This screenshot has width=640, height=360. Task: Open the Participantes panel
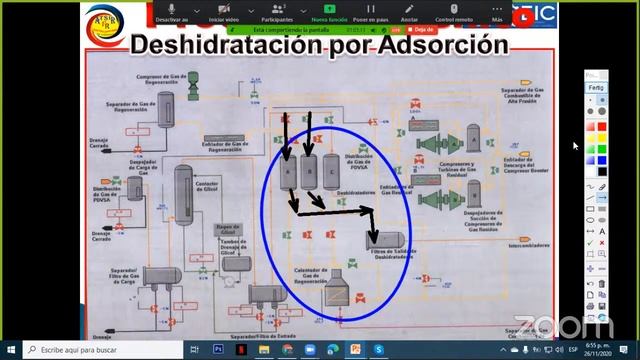point(277,13)
